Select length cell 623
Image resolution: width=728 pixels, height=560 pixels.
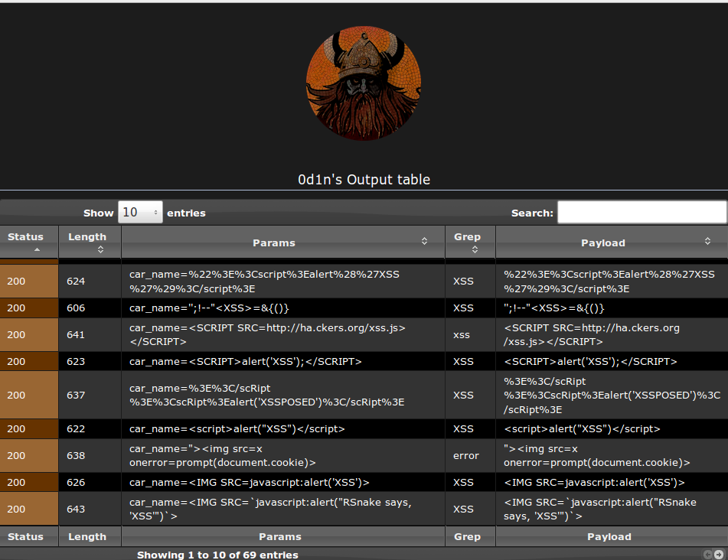pyautogui.click(x=90, y=361)
